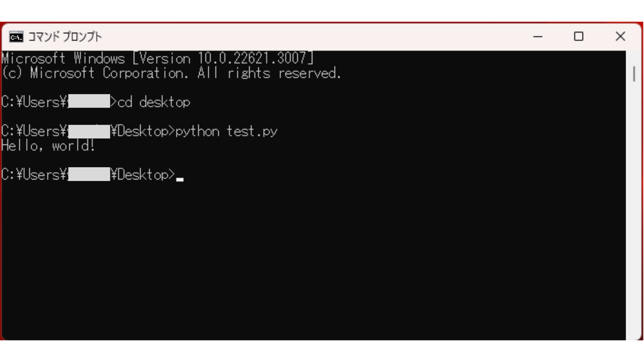
Task: Click the 'cd desktop' command text
Action: (154, 102)
